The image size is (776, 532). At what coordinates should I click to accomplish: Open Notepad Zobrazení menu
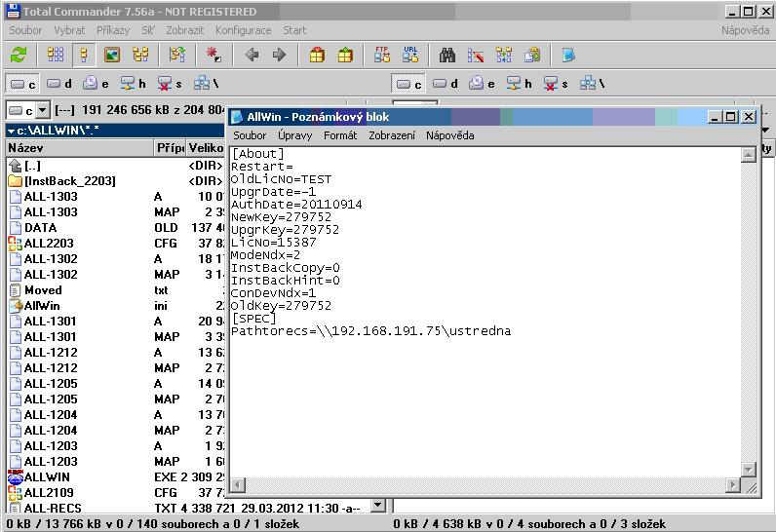point(392,135)
